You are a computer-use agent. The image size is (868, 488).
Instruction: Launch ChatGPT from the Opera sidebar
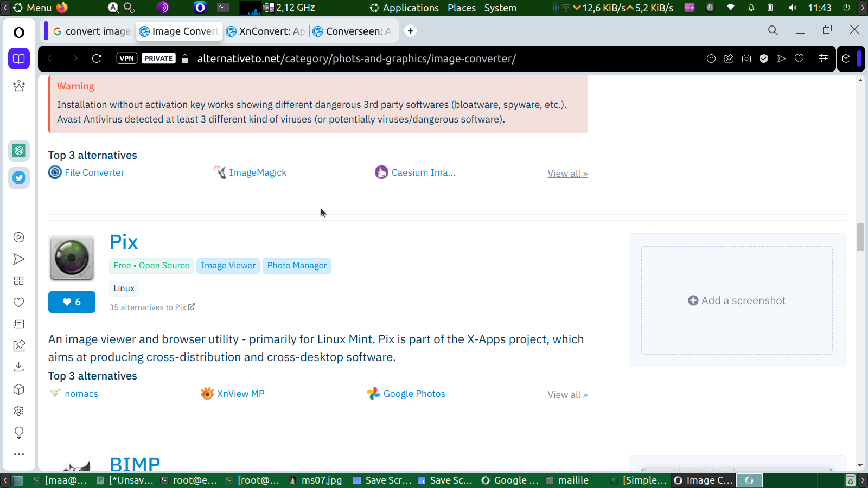click(19, 151)
